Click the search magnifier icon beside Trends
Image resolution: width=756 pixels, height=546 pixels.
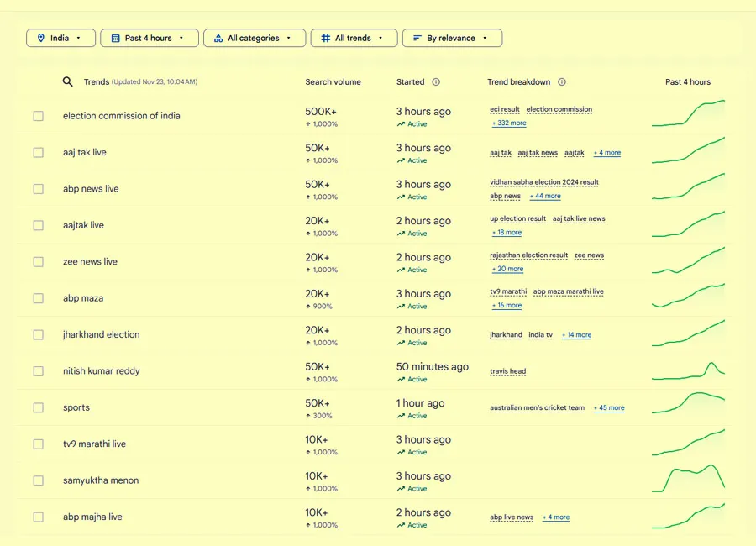click(x=68, y=81)
